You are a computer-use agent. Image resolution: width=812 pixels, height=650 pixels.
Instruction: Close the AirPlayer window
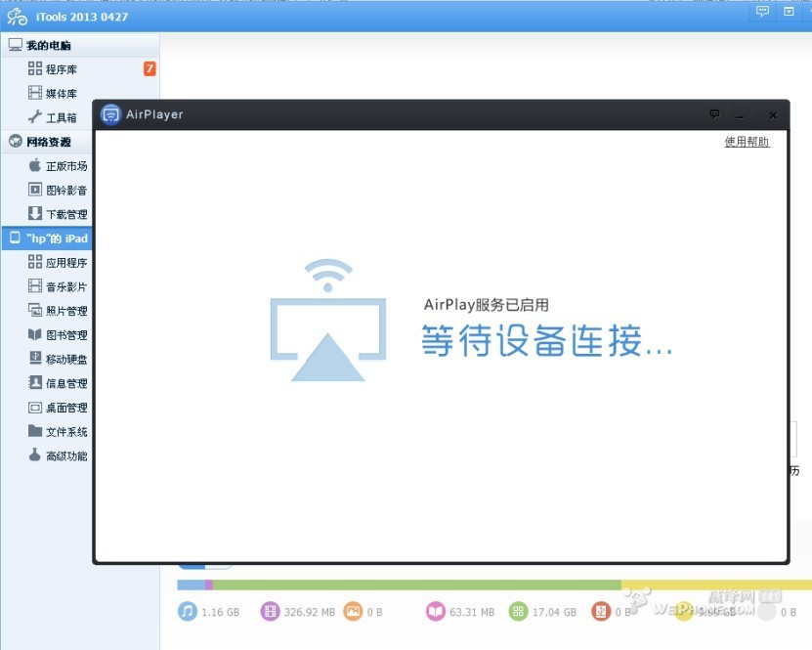click(773, 115)
